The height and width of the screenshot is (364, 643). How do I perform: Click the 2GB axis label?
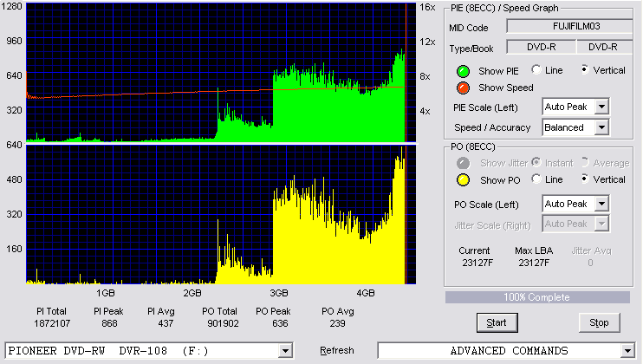(x=192, y=293)
